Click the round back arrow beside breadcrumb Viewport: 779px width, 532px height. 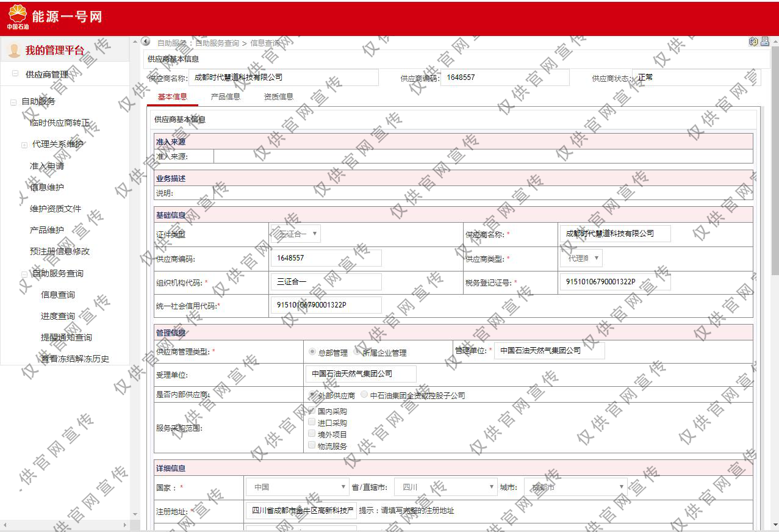(146, 41)
